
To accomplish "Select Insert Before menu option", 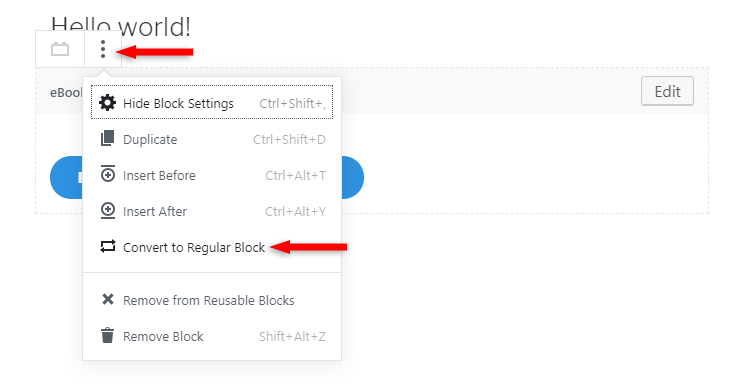I will [x=212, y=175].
